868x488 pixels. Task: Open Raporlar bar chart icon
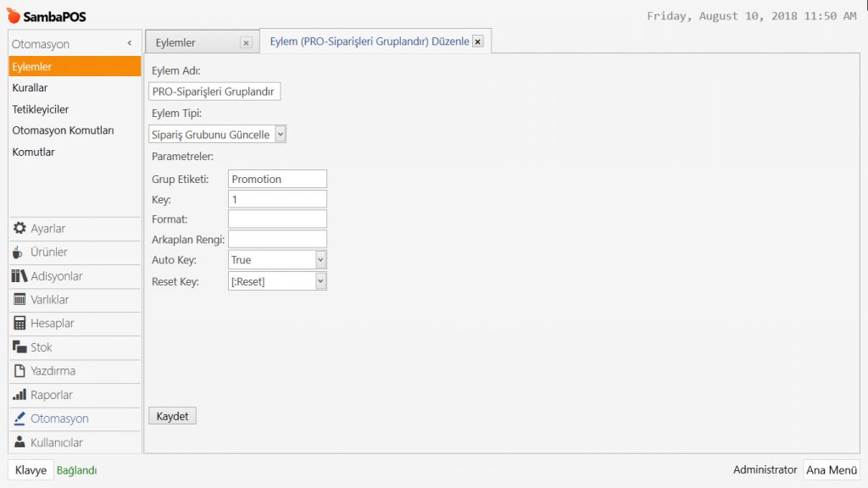click(x=19, y=395)
